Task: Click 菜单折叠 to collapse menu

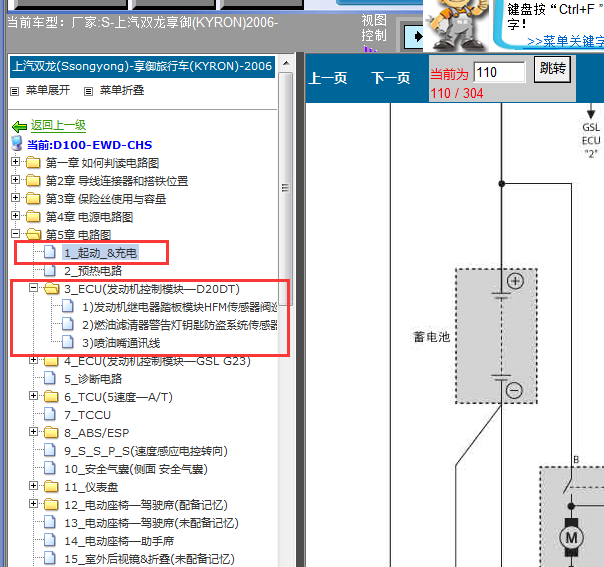Action: pos(122,91)
